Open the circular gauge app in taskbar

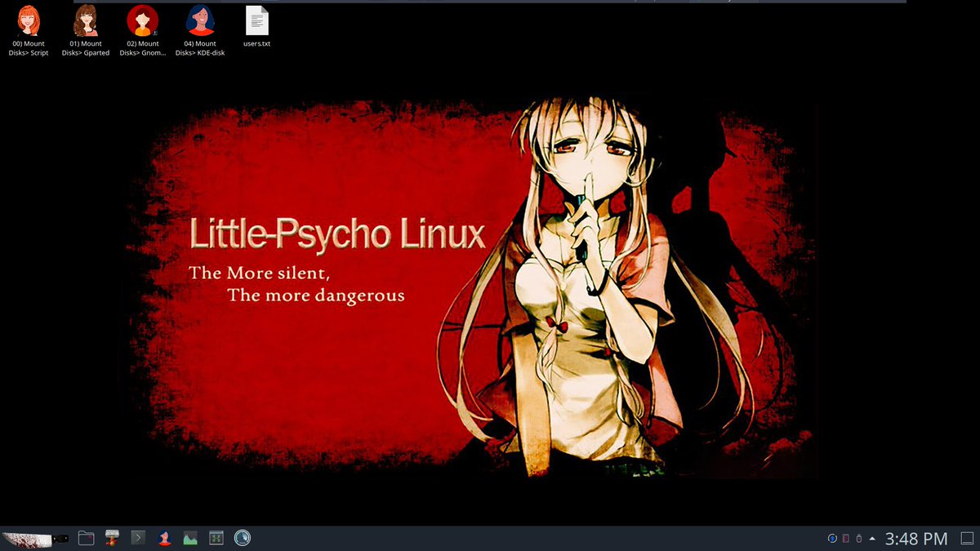click(x=243, y=538)
